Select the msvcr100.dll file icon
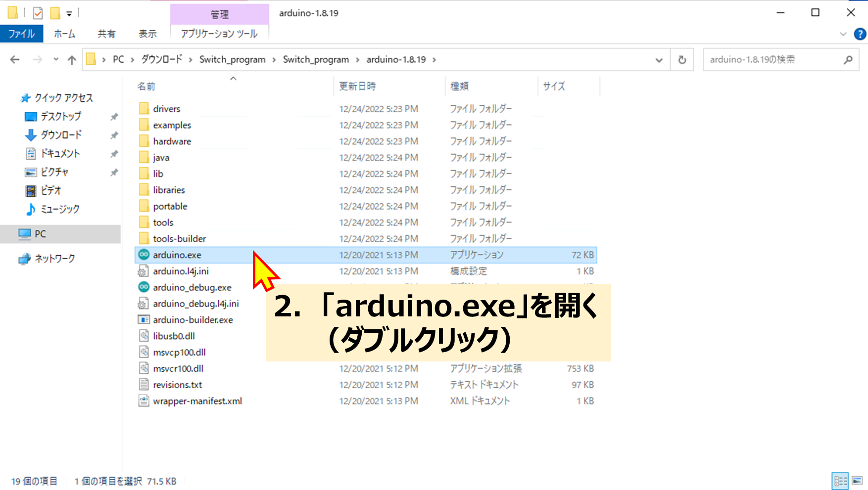 coord(144,368)
